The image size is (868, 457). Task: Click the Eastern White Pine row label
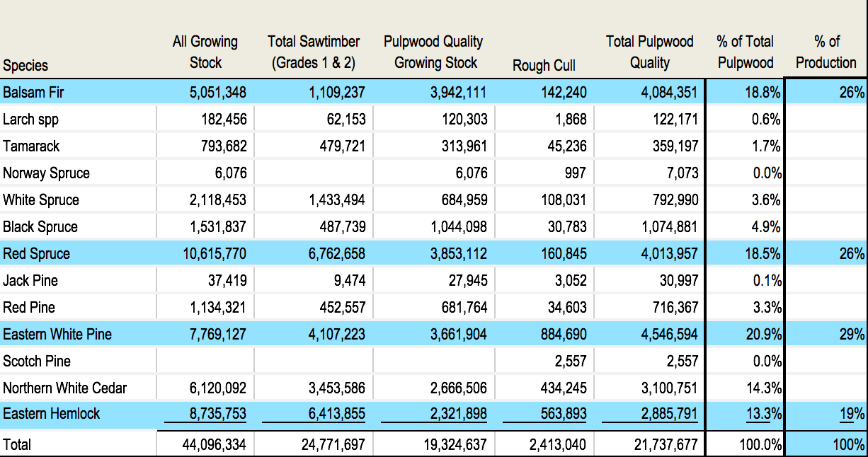coord(57,334)
